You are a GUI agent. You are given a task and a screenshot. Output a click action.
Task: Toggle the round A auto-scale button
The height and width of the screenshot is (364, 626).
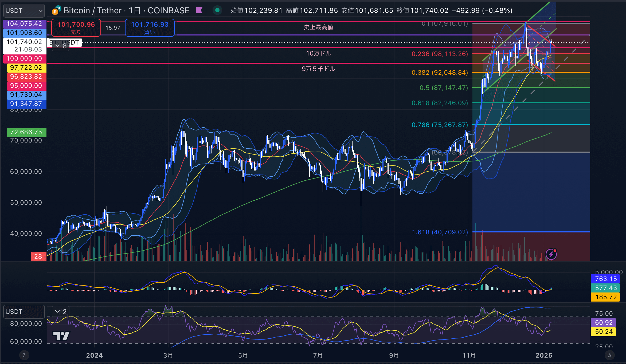coord(610,355)
